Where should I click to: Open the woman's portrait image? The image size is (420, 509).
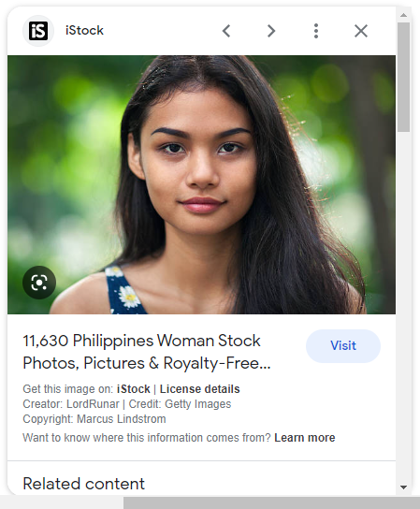[201, 184]
